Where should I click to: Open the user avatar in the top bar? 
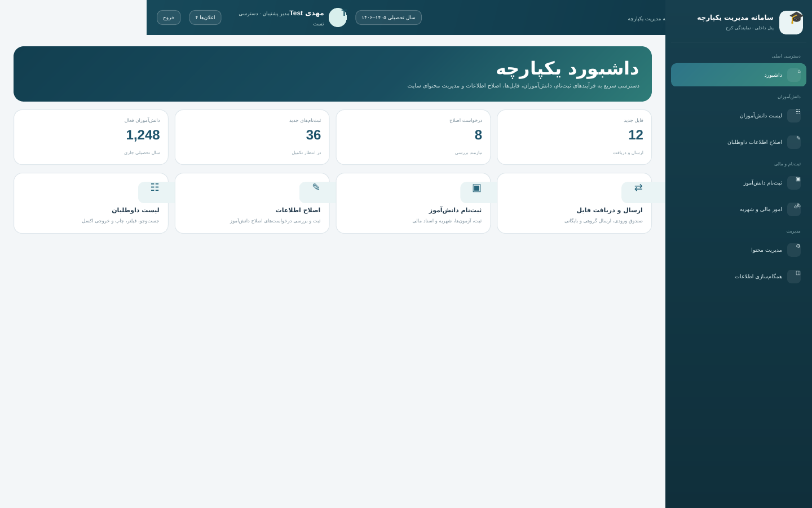tap(338, 17)
